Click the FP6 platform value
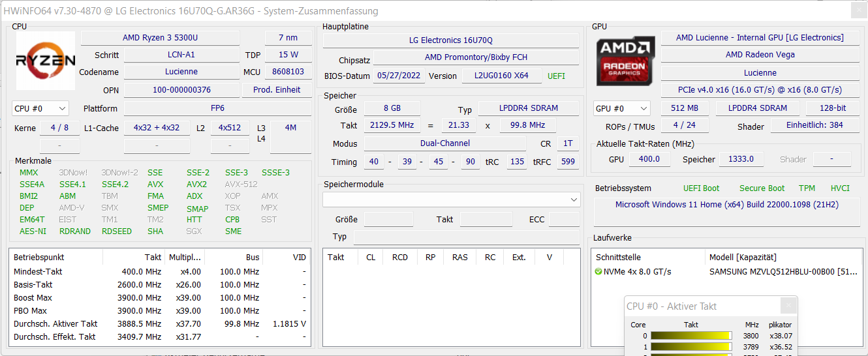Viewport: 868px width, 356px height. tap(217, 108)
